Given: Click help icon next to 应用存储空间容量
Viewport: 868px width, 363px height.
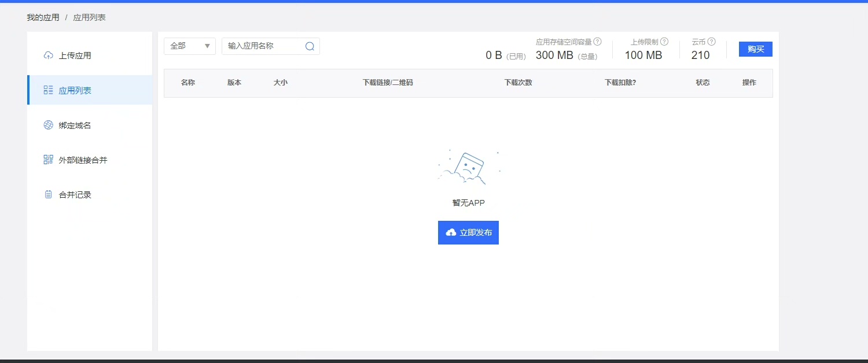Looking at the screenshot, I should pos(598,42).
